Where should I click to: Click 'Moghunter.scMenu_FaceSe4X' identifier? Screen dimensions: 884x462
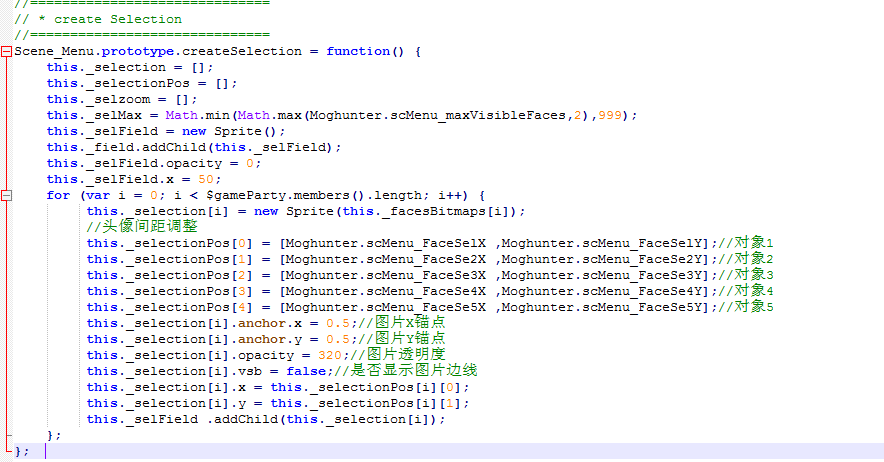click(386, 291)
